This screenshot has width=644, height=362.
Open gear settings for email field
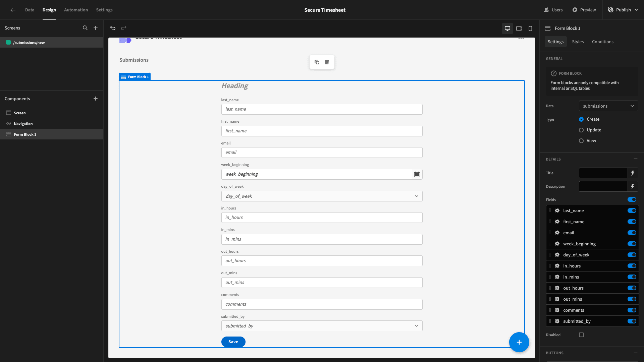coord(557,233)
